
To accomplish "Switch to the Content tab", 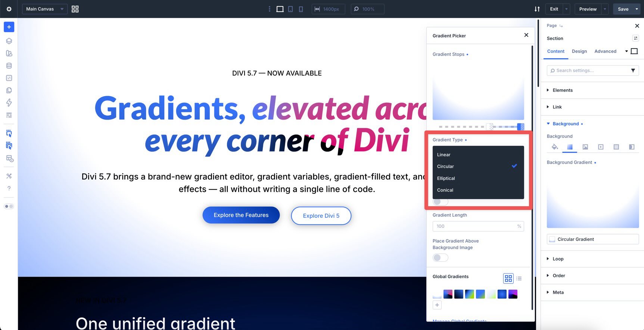I will pos(556,51).
